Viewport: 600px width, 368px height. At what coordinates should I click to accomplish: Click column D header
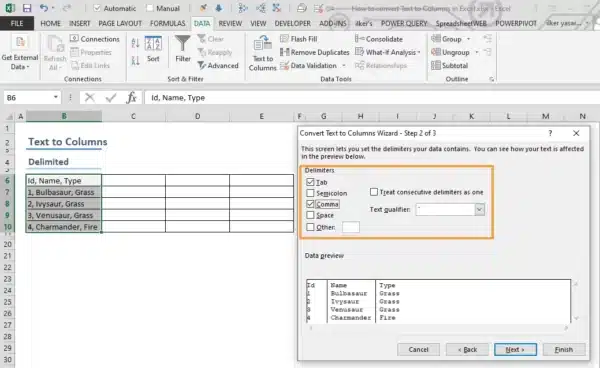point(197,116)
